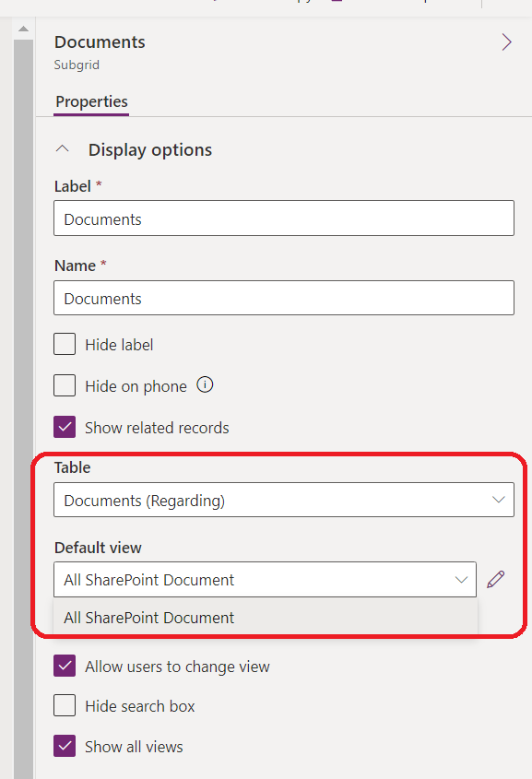The image size is (532, 779).
Task: Click inside the Name input field
Action: (x=277, y=298)
